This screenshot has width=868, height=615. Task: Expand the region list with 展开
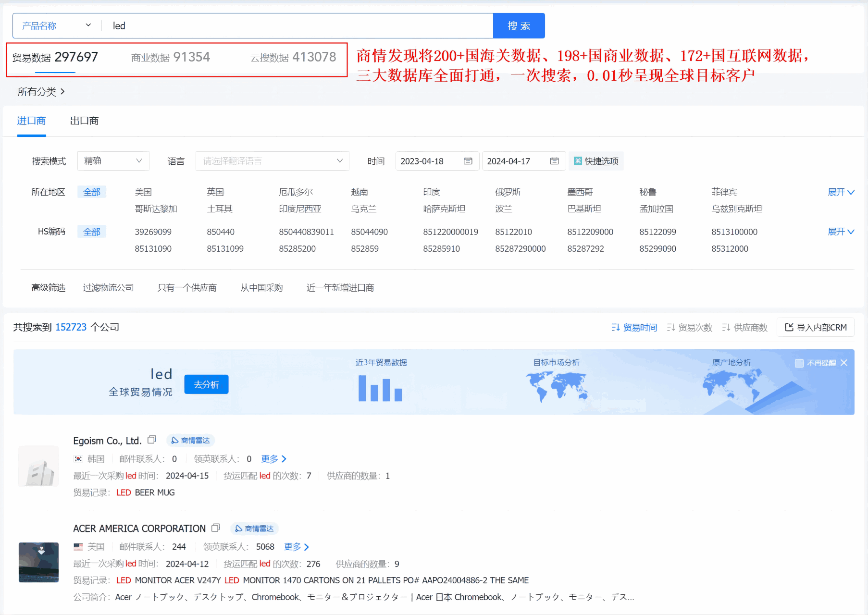[842, 192]
